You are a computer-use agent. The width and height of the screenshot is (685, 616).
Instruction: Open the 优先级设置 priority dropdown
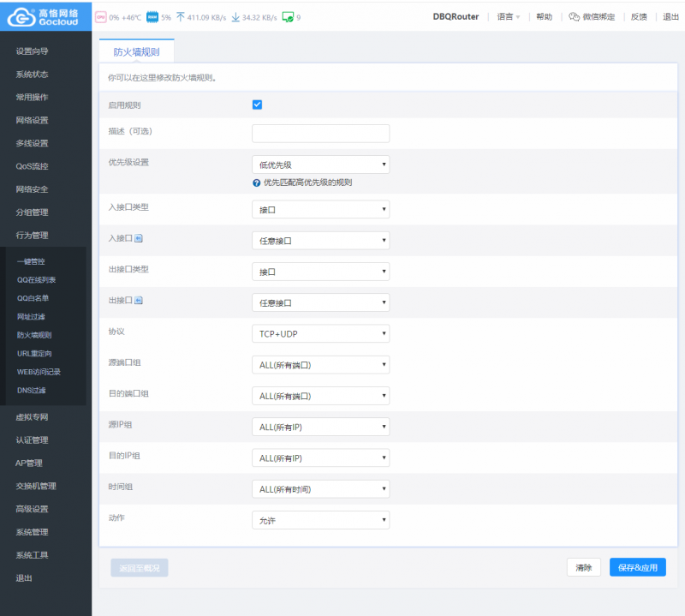pos(320,164)
